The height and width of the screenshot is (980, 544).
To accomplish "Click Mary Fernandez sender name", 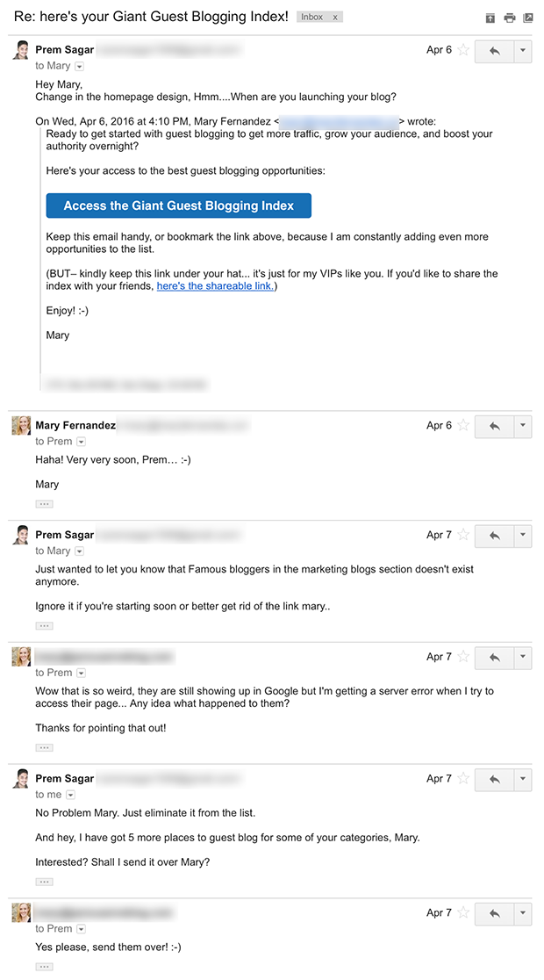I will pos(75,425).
